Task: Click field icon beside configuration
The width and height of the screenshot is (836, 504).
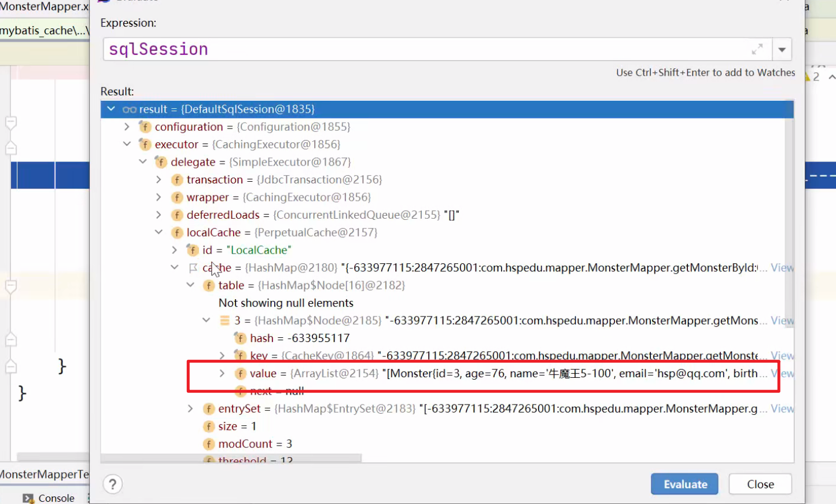Action: coord(145,127)
